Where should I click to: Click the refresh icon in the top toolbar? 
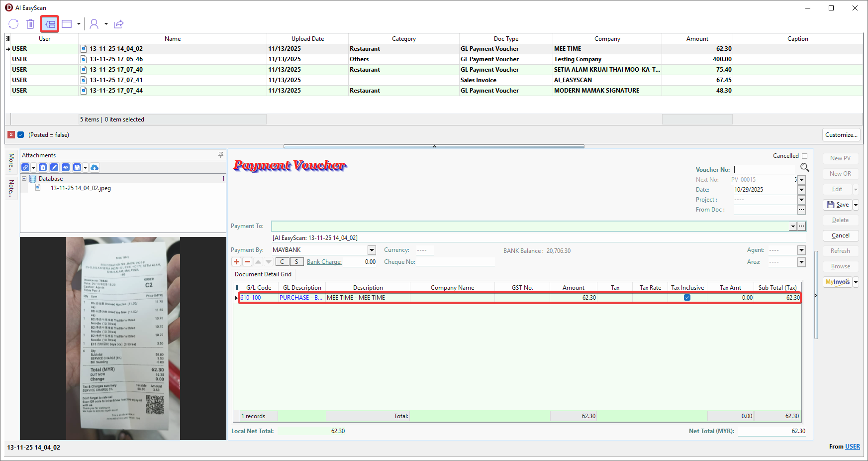(13, 24)
